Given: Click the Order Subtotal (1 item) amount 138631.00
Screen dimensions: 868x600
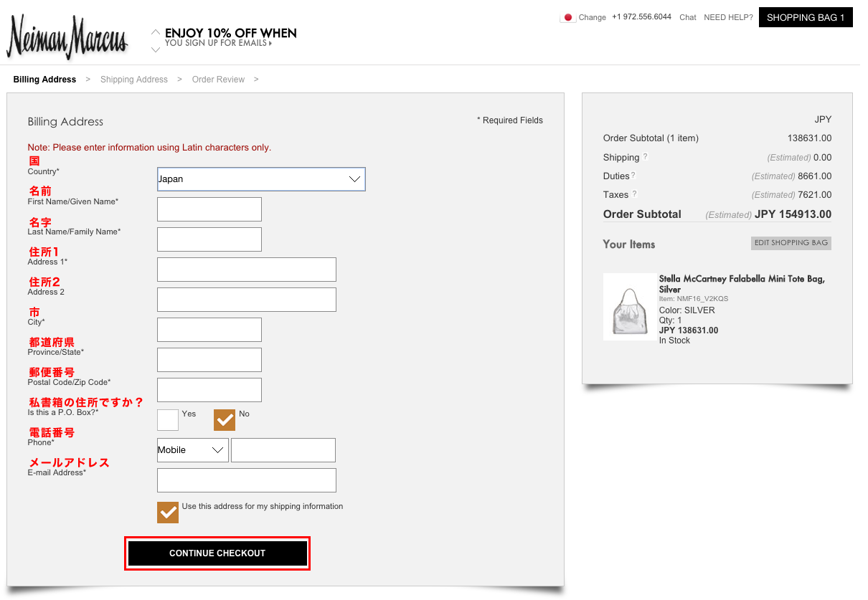Looking at the screenshot, I should pos(810,138).
